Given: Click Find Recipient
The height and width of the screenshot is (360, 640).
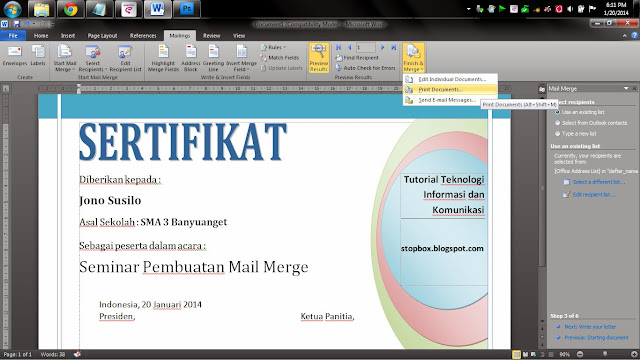Looking at the screenshot, I should (357, 58).
